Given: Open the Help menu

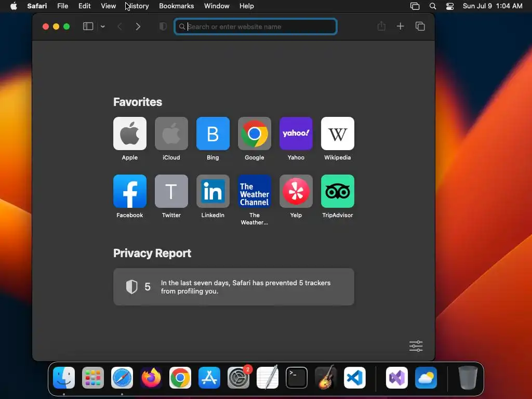Looking at the screenshot, I should coord(247,6).
